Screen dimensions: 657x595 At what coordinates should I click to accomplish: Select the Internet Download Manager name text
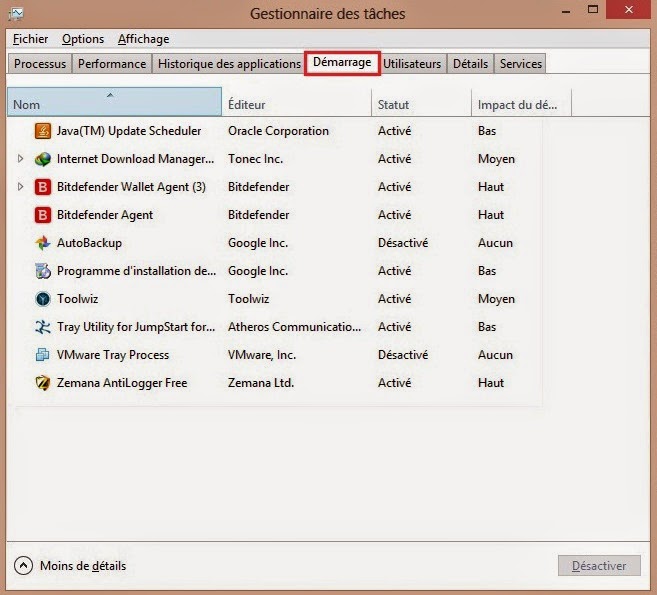tap(135, 159)
